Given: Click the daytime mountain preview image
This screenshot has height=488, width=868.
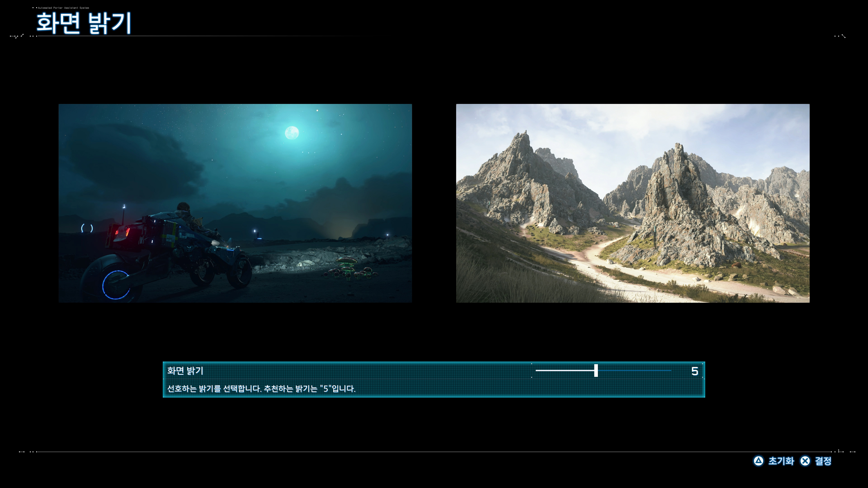Looking at the screenshot, I should tap(632, 203).
